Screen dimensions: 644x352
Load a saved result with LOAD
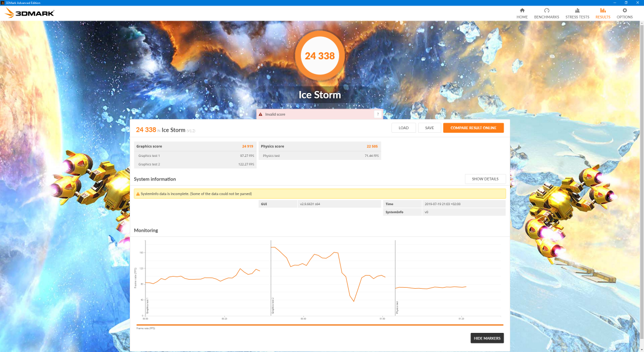[x=404, y=128]
